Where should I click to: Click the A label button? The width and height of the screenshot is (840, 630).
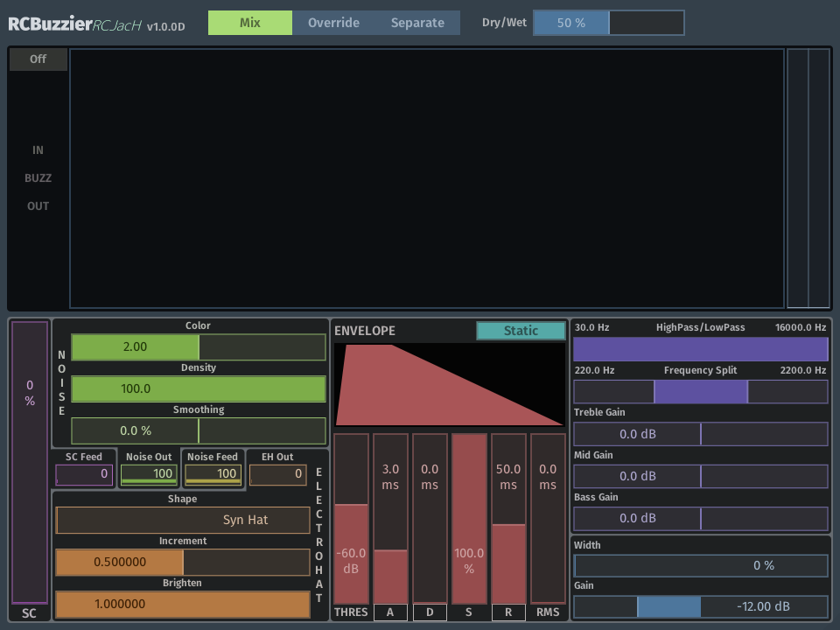point(390,612)
